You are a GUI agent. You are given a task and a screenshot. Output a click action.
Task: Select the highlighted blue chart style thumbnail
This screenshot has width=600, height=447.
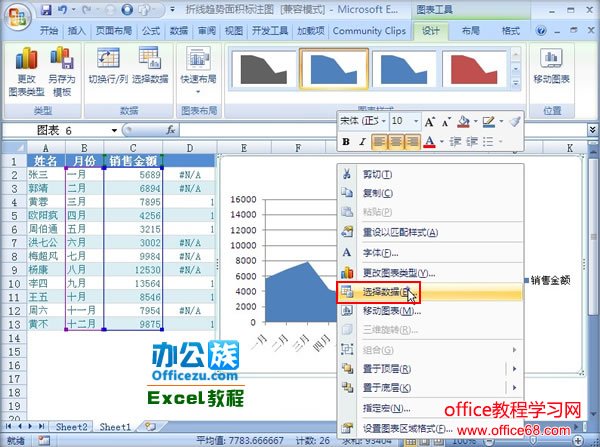[334, 69]
